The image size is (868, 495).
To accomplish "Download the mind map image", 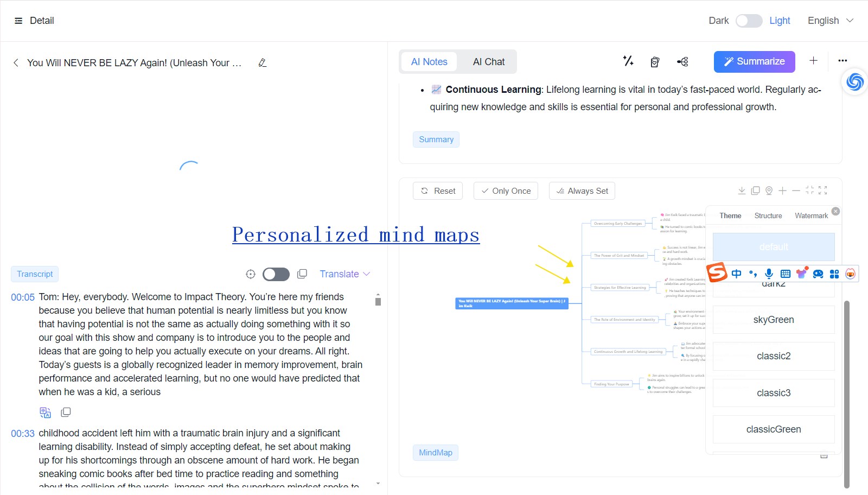I will click(x=742, y=191).
